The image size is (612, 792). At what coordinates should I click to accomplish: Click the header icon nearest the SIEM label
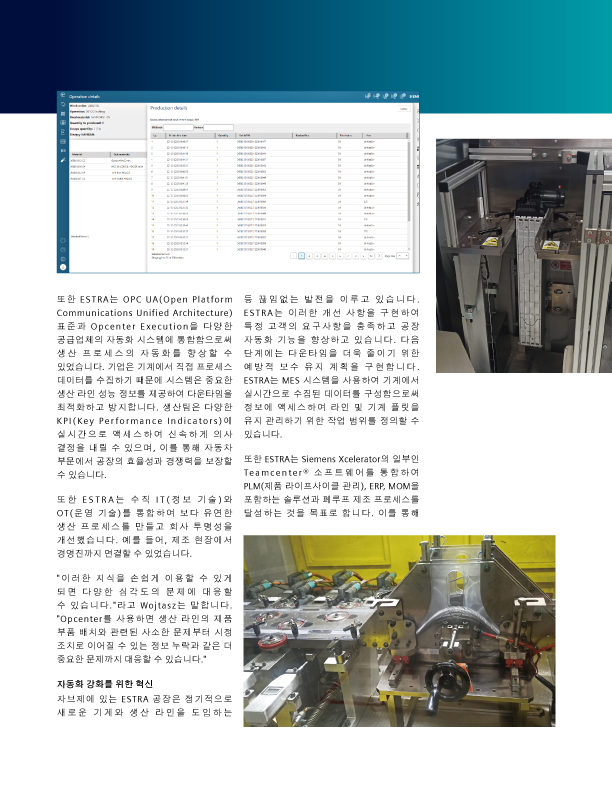pyautogui.click(x=403, y=96)
